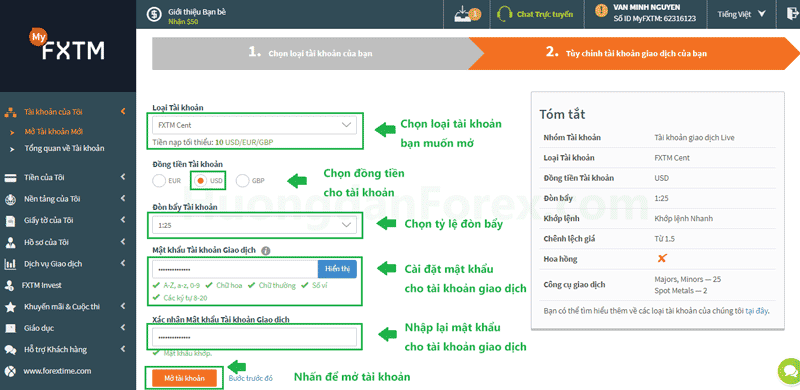
Task: Click the Khớp lệnh Nhanh value in summary
Action: [684, 218]
